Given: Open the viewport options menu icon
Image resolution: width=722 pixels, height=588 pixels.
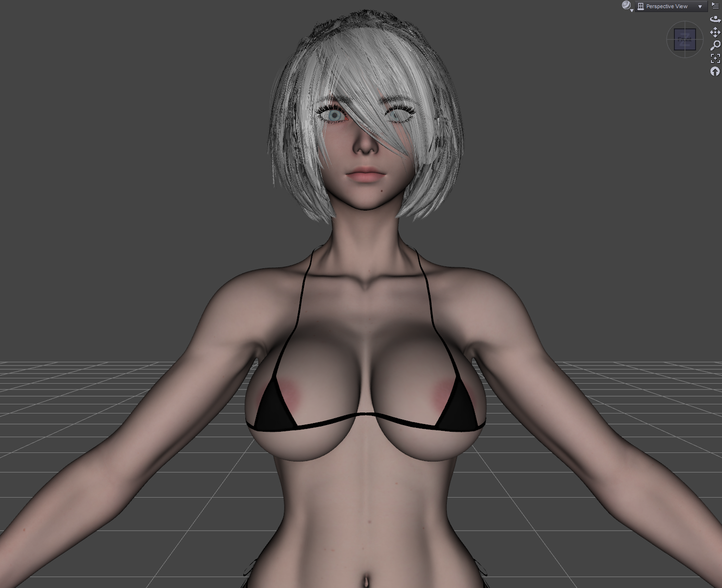Looking at the screenshot, I should 715,6.
